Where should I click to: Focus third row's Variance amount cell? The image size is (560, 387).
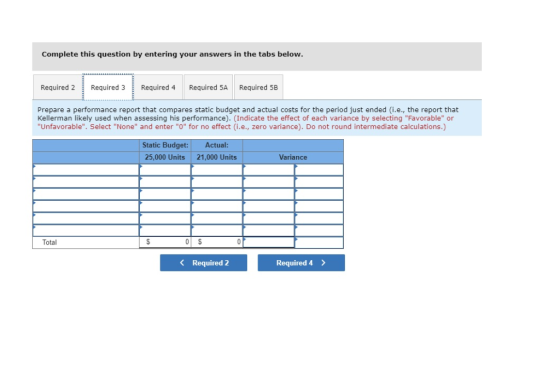(269, 194)
